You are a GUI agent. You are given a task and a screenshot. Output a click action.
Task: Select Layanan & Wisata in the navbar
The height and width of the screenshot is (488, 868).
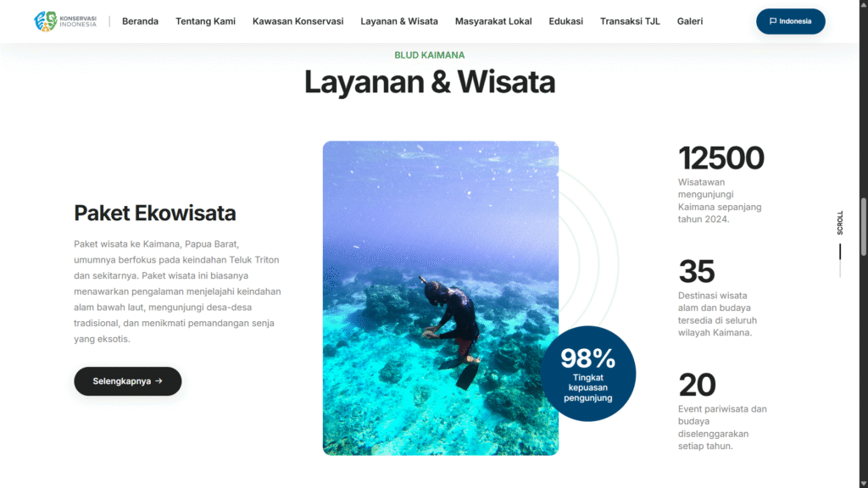click(399, 21)
